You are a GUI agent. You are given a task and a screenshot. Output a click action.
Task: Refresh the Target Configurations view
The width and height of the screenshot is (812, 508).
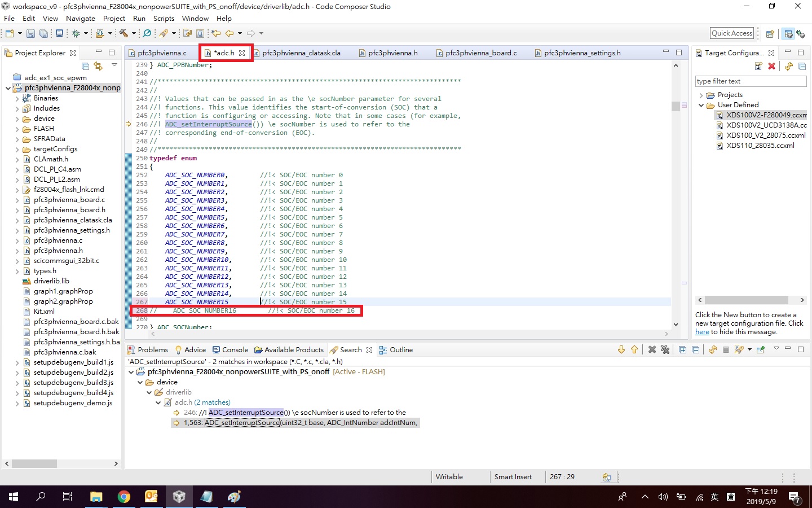(x=789, y=66)
